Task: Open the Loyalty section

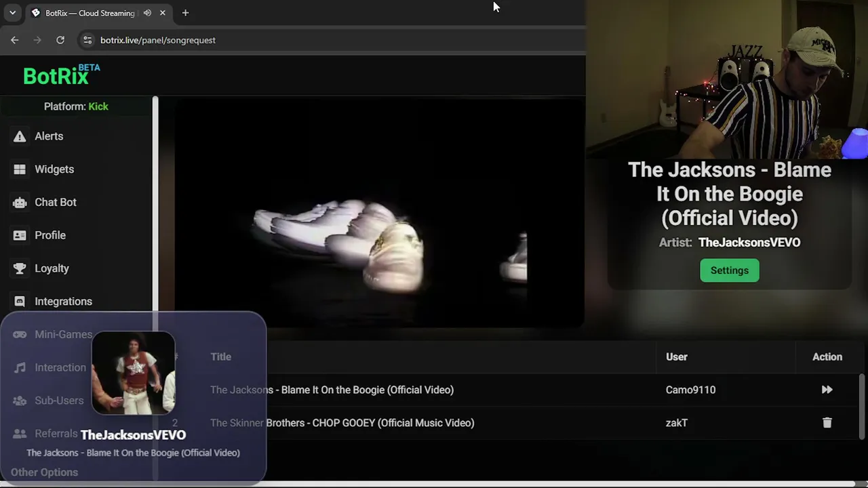Action: [x=52, y=268]
